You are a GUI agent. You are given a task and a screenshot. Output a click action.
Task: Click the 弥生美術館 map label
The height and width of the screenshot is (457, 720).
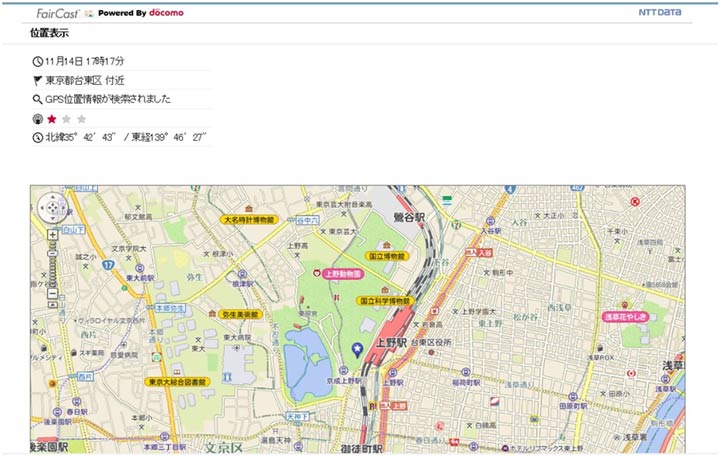coord(240,314)
